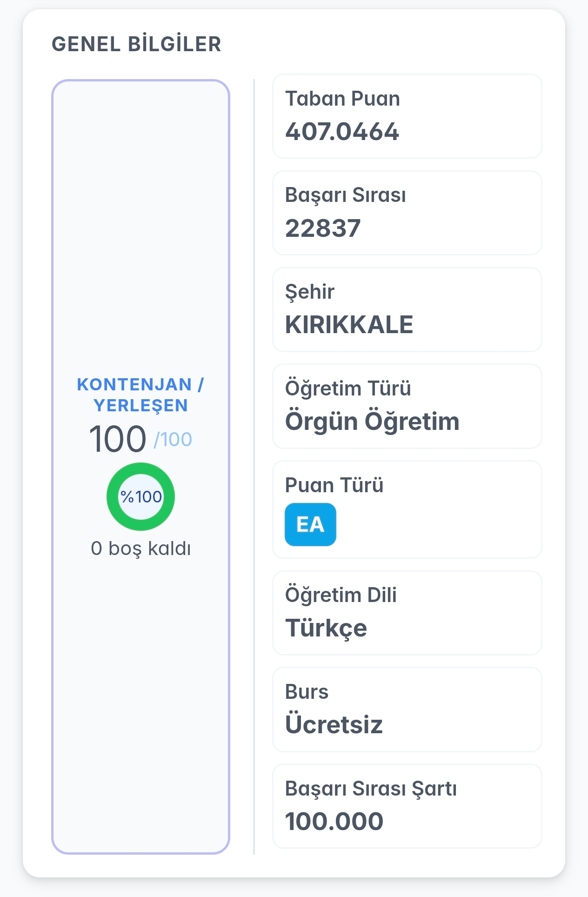Click the Ücretsiz scholarship value

334,724
